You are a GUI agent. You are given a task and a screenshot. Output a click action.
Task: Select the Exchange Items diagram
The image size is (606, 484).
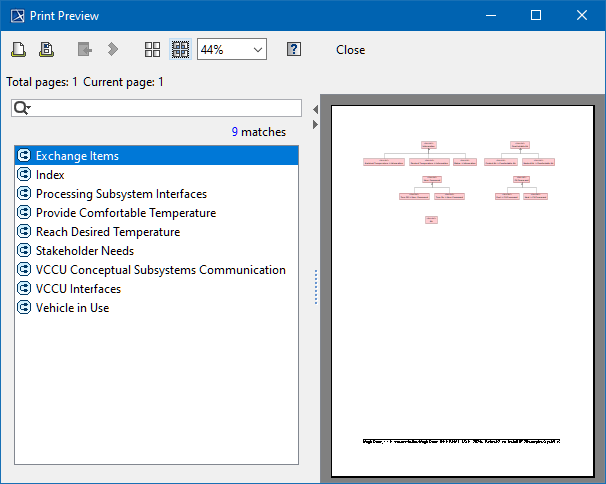(77, 156)
